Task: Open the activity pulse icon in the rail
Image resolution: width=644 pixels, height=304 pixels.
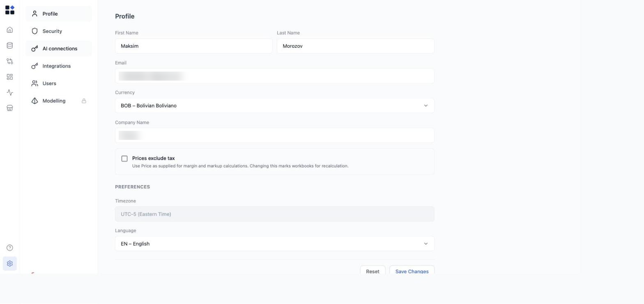Action: coord(10,93)
